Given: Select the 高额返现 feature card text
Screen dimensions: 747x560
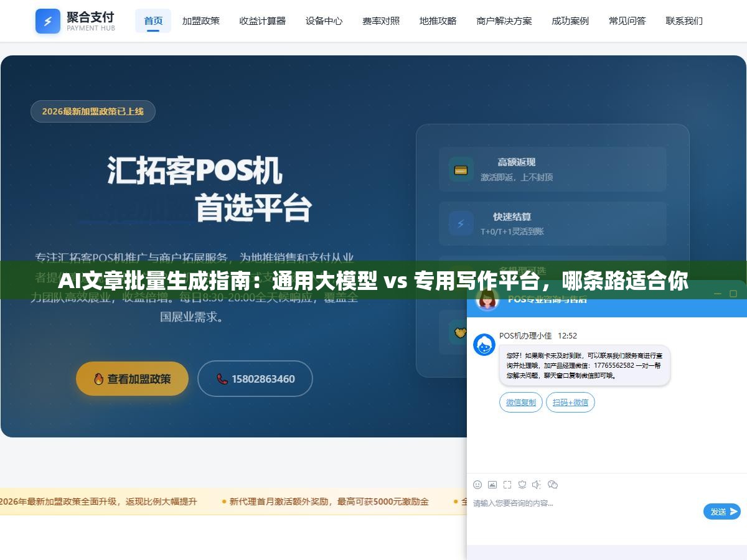Looking at the screenshot, I should click(x=517, y=162).
